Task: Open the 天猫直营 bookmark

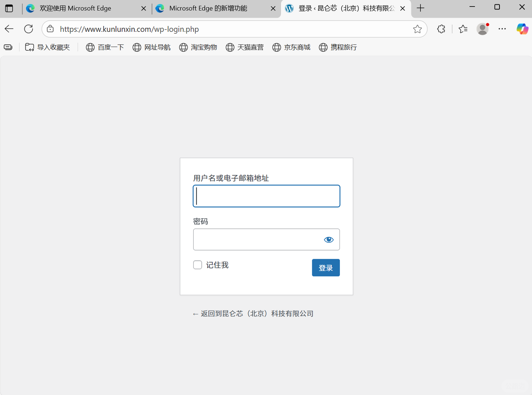Action: tap(245, 47)
